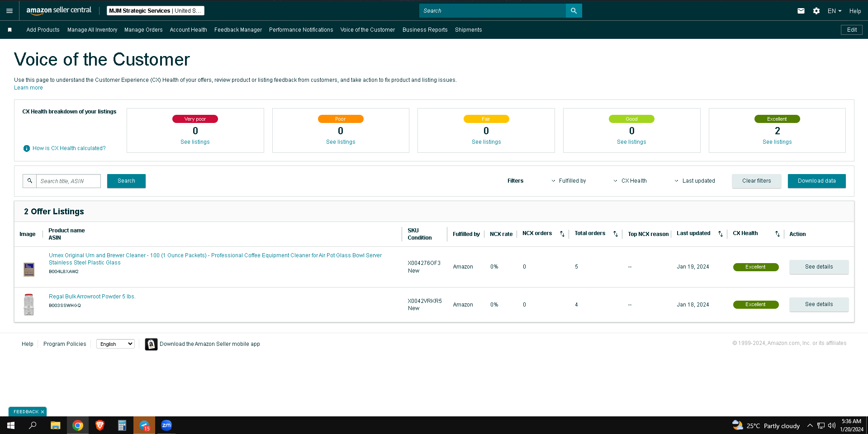
Task: See listings under Poor
Action: 341,142
